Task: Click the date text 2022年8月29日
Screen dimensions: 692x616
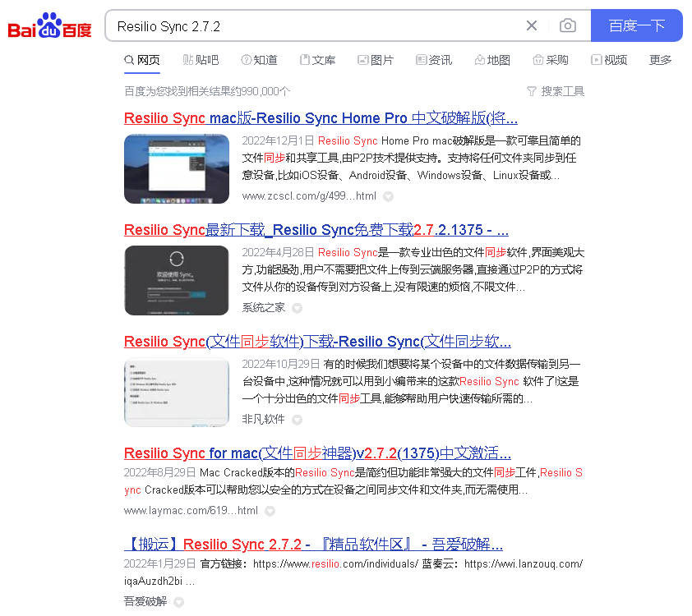Action: point(160,472)
